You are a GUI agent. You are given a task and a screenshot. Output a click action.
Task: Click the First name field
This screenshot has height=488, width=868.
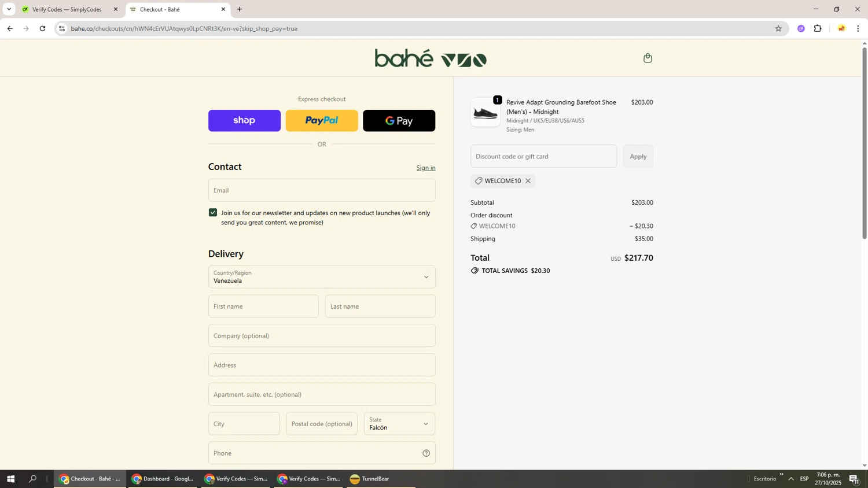click(x=263, y=306)
